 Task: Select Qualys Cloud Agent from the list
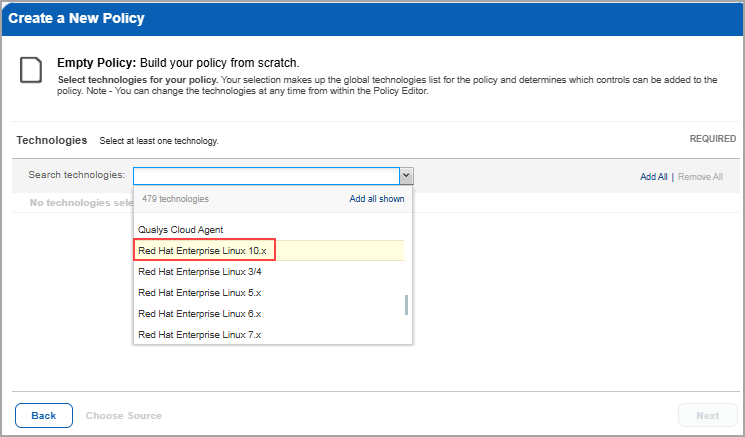[269, 229]
